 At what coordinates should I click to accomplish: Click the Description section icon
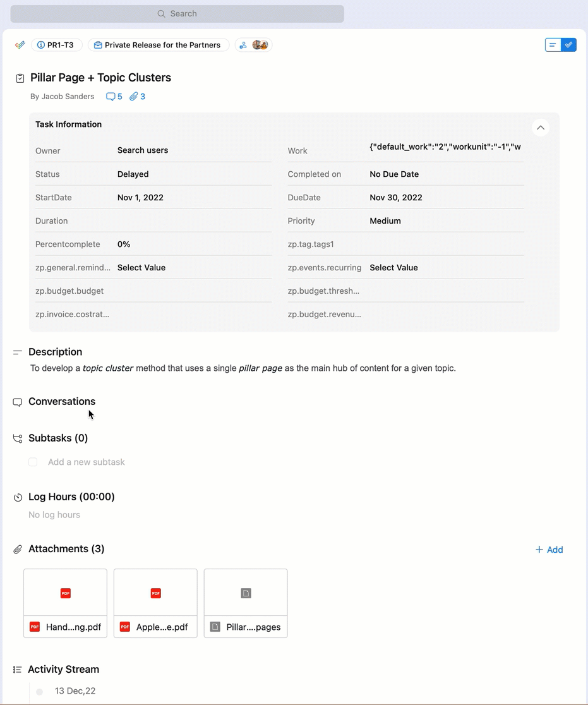pyautogui.click(x=18, y=352)
